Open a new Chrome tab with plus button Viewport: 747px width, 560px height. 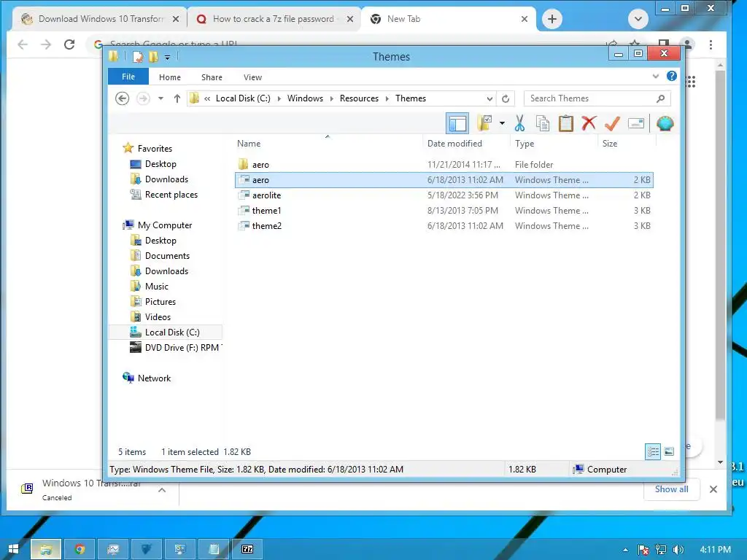click(x=552, y=19)
